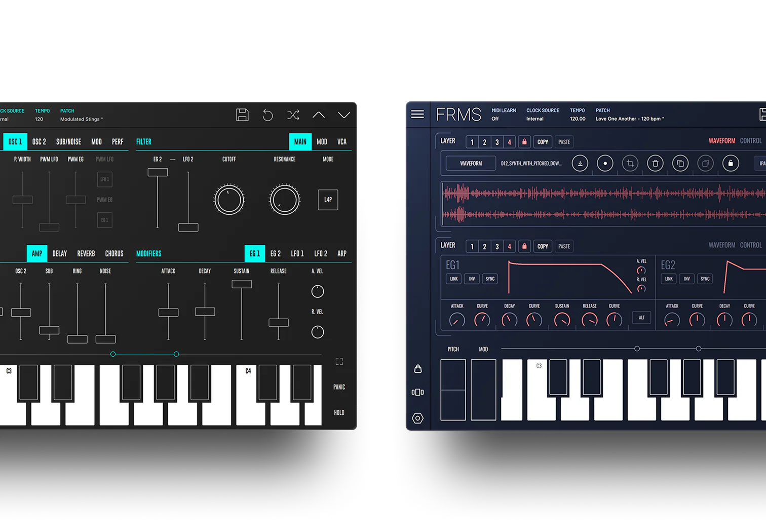The height and width of the screenshot is (532, 766).
Task: Click the save patch floppy icon in left synth
Action: (242, 115)
